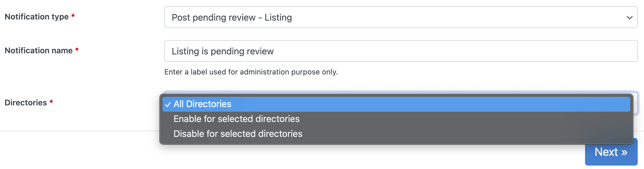The image size is (644, 169).
Task: Click the red asterisk after Directories
Action: [x=51, y=102]
